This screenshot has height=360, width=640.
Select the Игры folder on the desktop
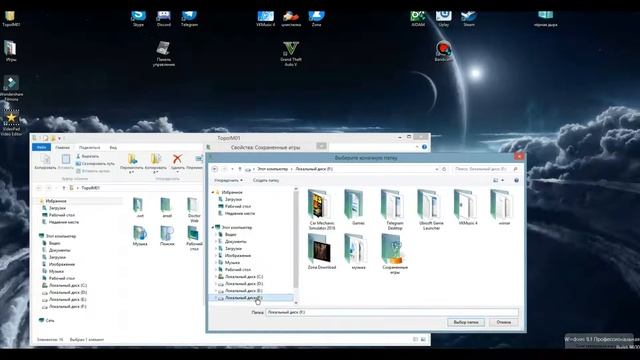pyautogui.click(x=11, y=51)
